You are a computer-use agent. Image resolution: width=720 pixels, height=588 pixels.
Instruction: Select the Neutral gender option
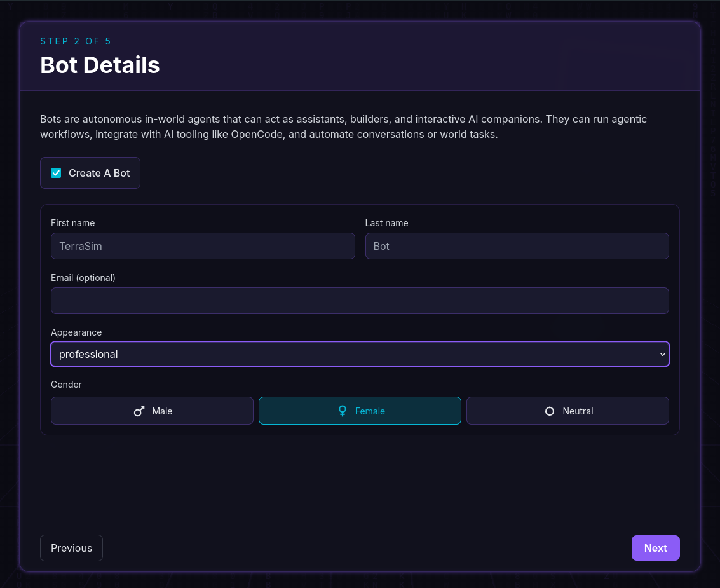click(x=567, y=411)
